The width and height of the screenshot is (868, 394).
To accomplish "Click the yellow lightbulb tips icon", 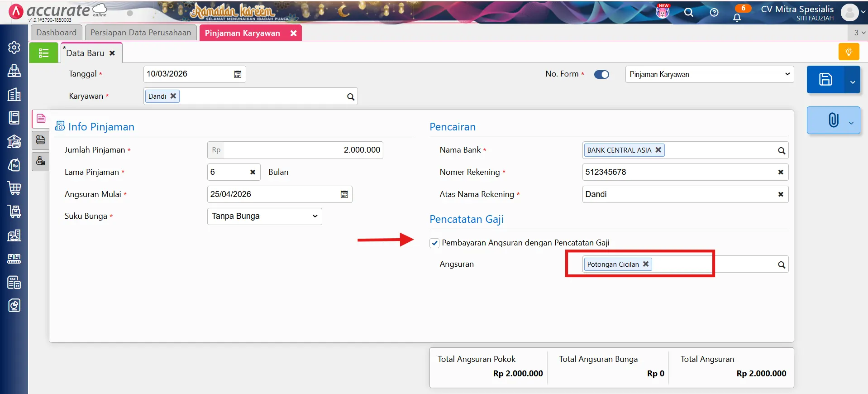I will point(849,52).
